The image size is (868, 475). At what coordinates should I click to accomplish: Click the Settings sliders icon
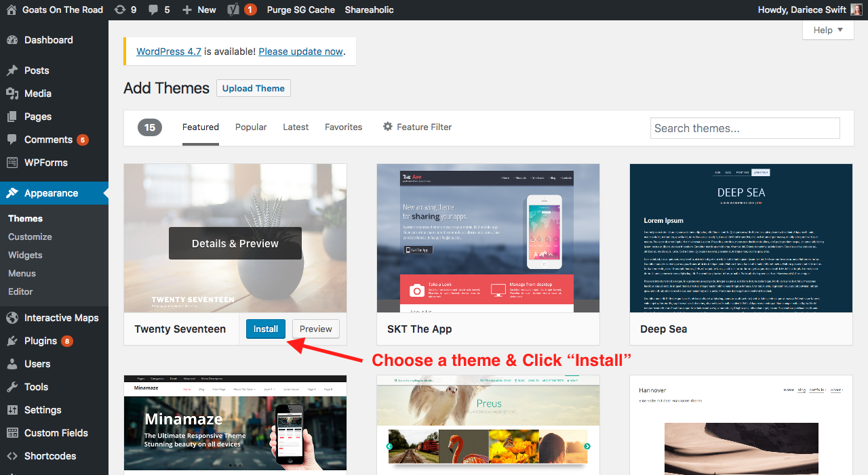[12, 410]
